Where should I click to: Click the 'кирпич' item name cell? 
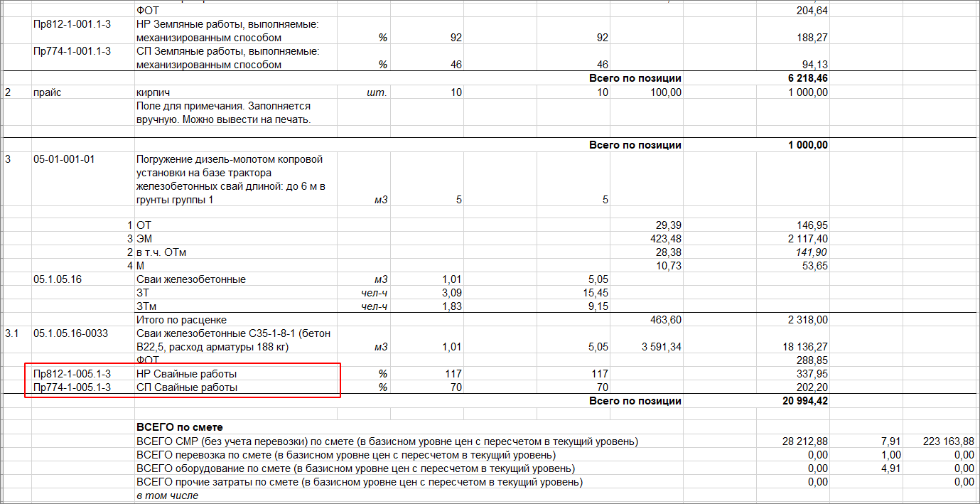tap(154, 92)
